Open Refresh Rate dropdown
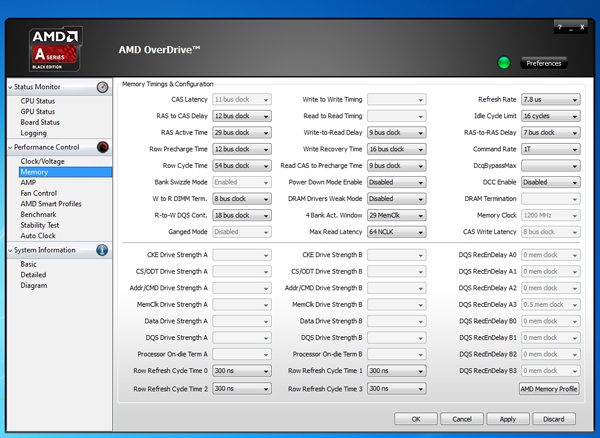 coord(551,99)
